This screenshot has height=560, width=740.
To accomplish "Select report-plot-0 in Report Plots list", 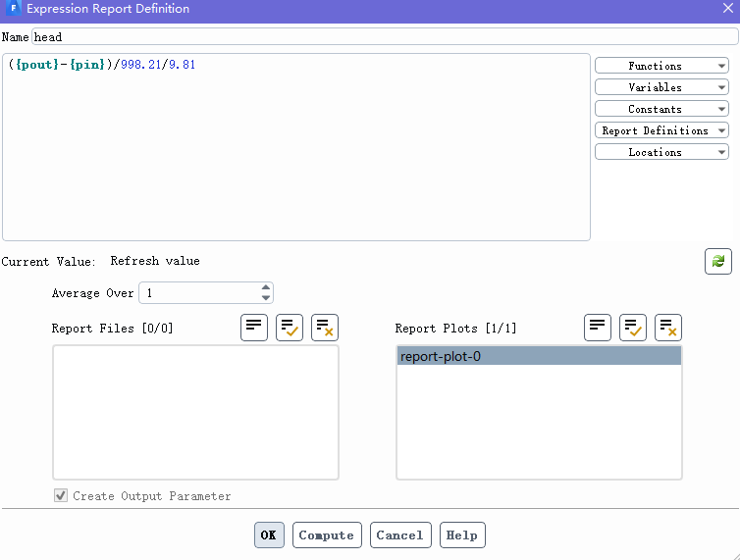I will (538, 357).
